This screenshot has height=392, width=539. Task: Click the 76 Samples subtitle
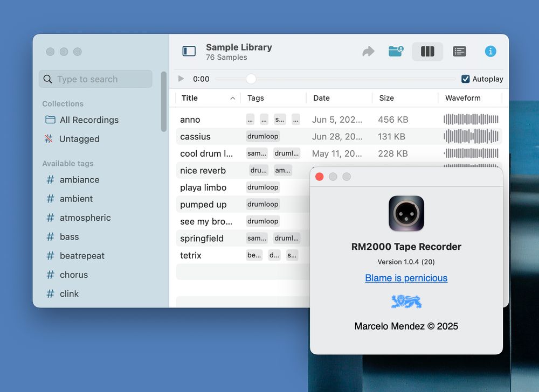(226, 57)
